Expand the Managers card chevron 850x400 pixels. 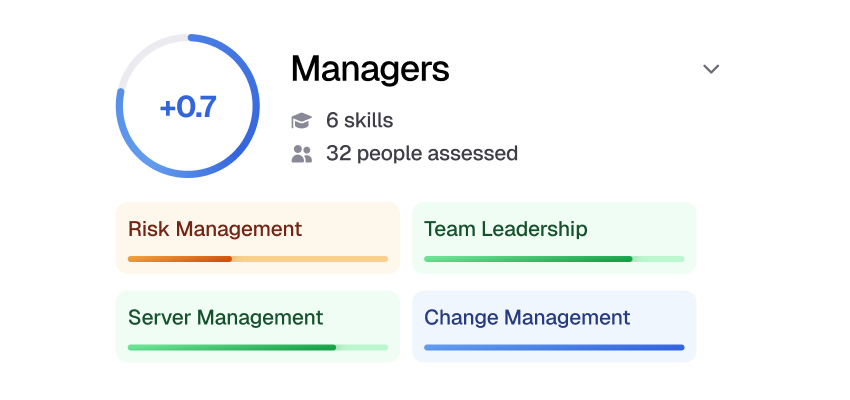(711, 69)
